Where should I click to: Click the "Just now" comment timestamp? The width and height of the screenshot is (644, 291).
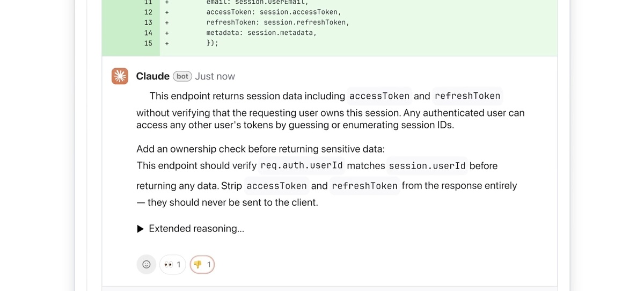point(215,76)
